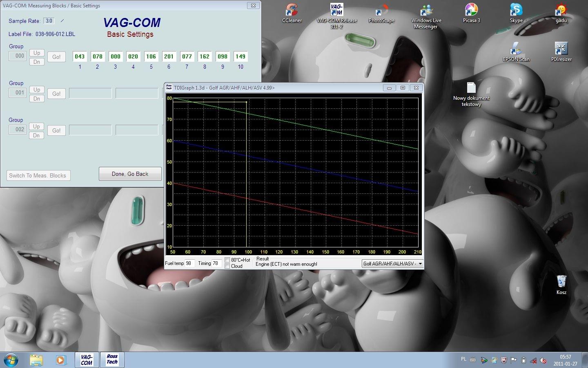This screenshot has height=368, width=588.
Task: Open the gadu desktop icon
Action: (x=561, y=13)
